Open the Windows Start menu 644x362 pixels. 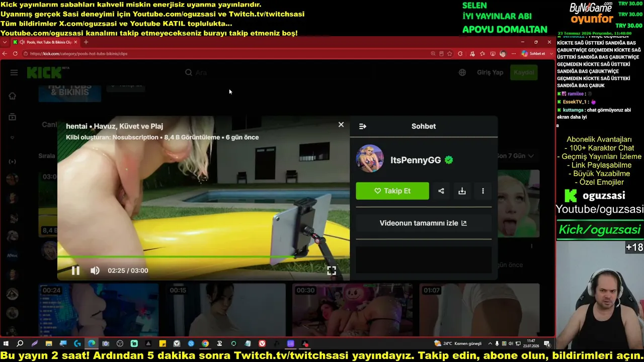point(6,344)
